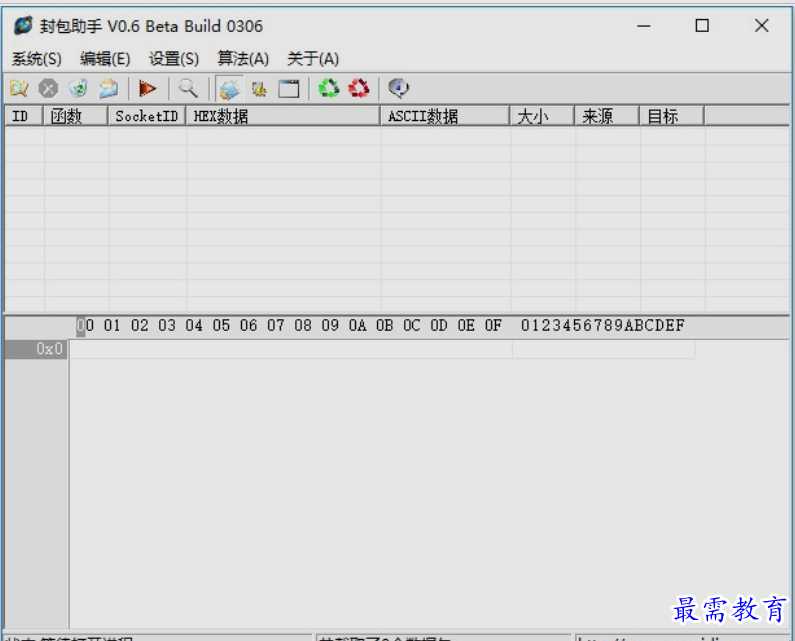Screen dimensions: 795x641
Task: Click the info speech bubble icon
Action: [x=399, y=89]
